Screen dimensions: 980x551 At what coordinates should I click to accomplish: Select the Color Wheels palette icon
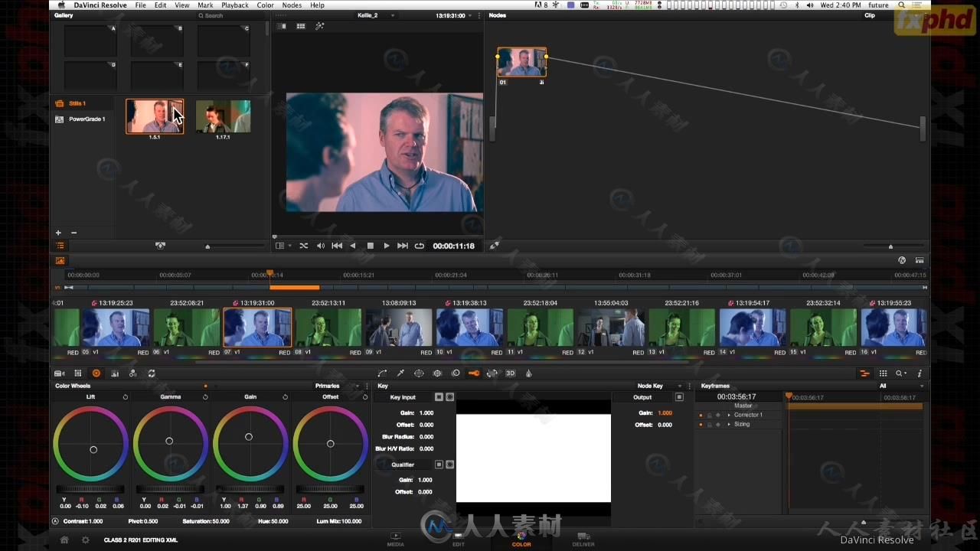(96, 373)
